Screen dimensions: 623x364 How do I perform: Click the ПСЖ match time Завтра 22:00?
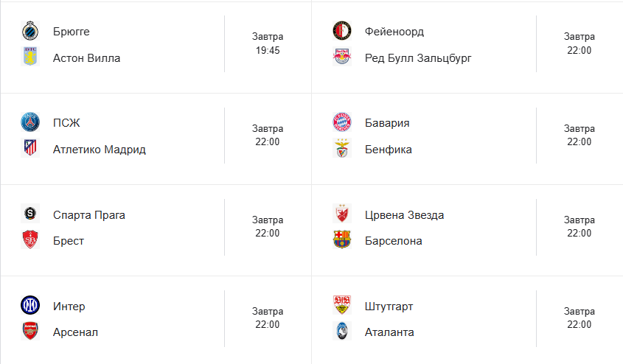pyautogui.click(x=268, y=136)
